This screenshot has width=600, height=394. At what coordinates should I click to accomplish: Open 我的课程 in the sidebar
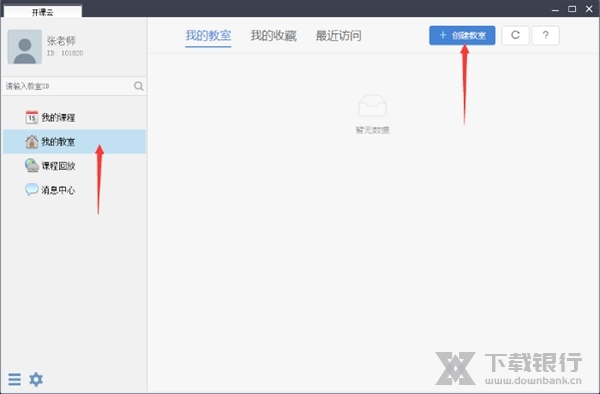(x=75, y=117)
